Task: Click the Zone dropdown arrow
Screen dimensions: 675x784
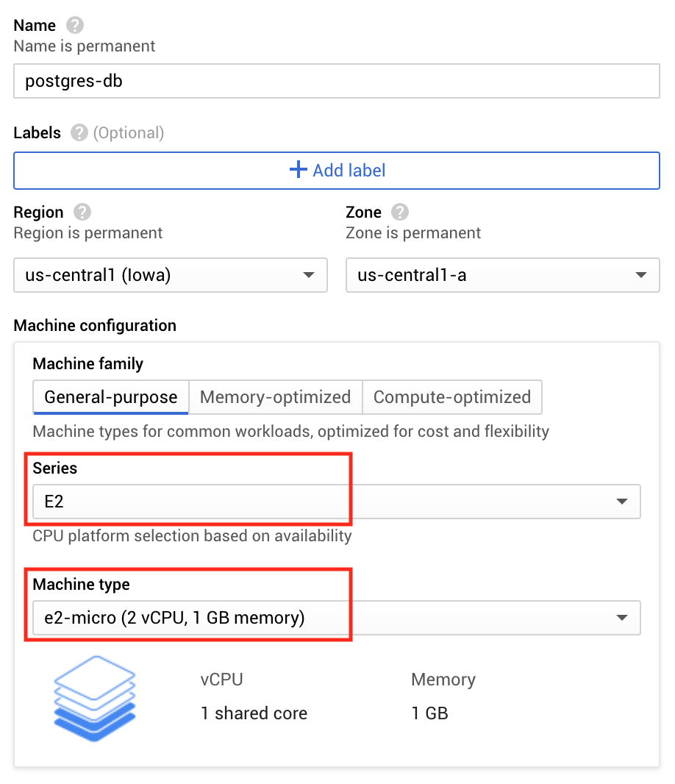Action: pyautogui.click(x=641, y=275)
